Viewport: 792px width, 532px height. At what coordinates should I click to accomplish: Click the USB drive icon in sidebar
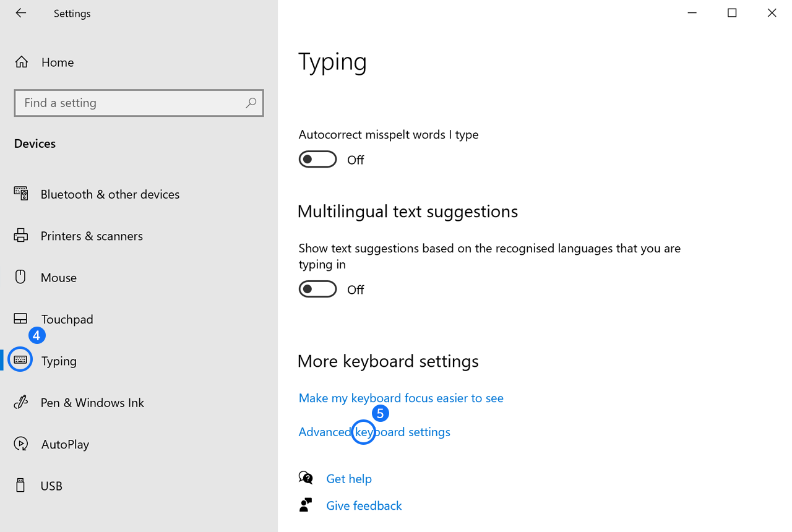pos(21,486)
